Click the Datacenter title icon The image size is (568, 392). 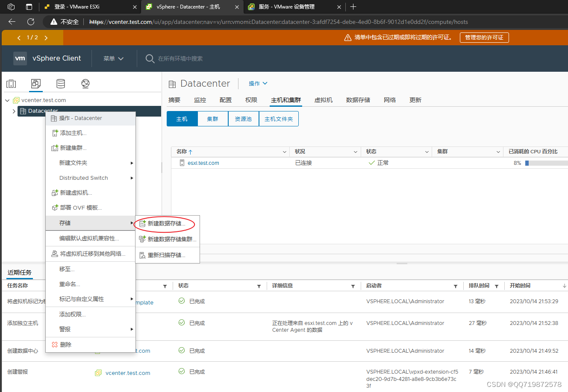tap(172, 84)
